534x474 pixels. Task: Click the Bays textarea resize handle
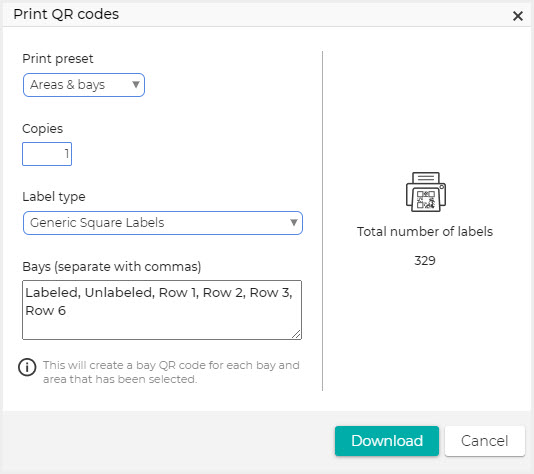(x=296, y=334)
